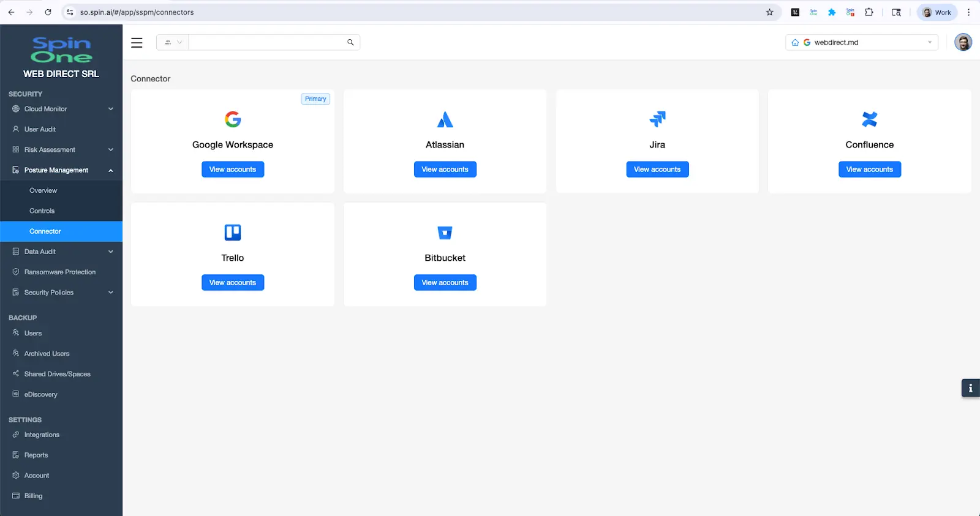The width and height of the screenshot is (980, 516).
Task: View accounts for Confluence
Action: click(870, 170)
